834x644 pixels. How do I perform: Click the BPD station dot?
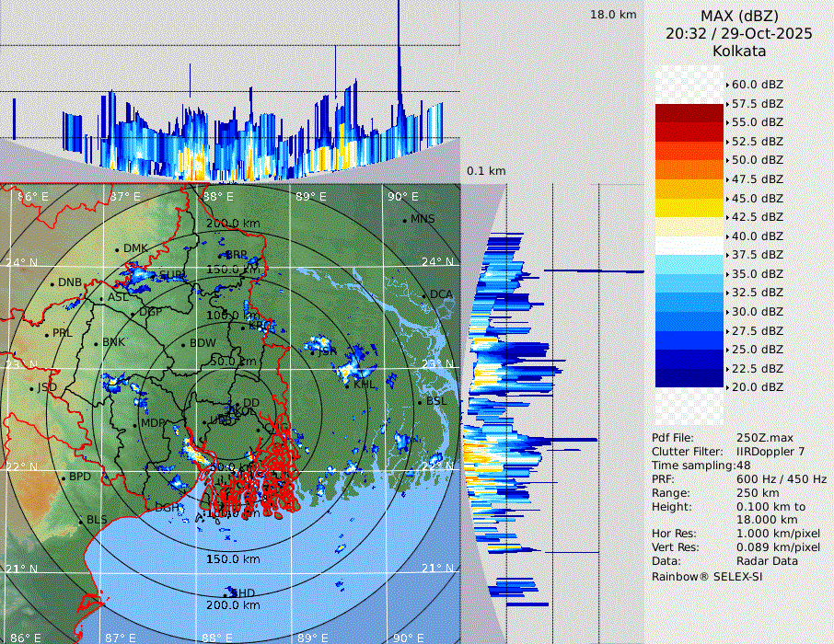tap(64, 477)
